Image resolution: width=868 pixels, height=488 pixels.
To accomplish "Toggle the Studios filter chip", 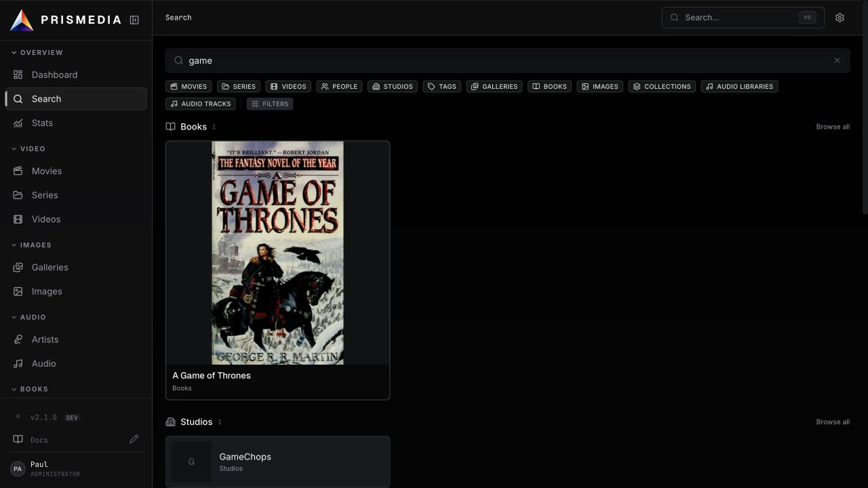I will pyautogui.click(x=393, y=86).
